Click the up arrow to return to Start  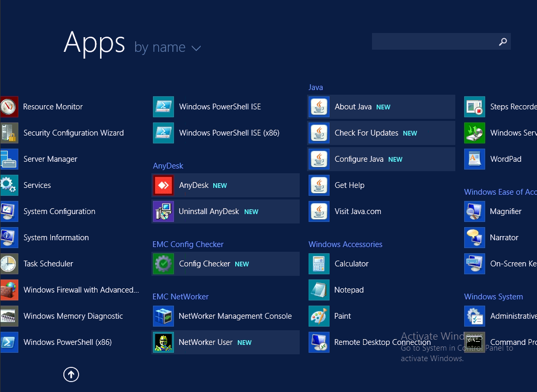(x=71, y=374)
